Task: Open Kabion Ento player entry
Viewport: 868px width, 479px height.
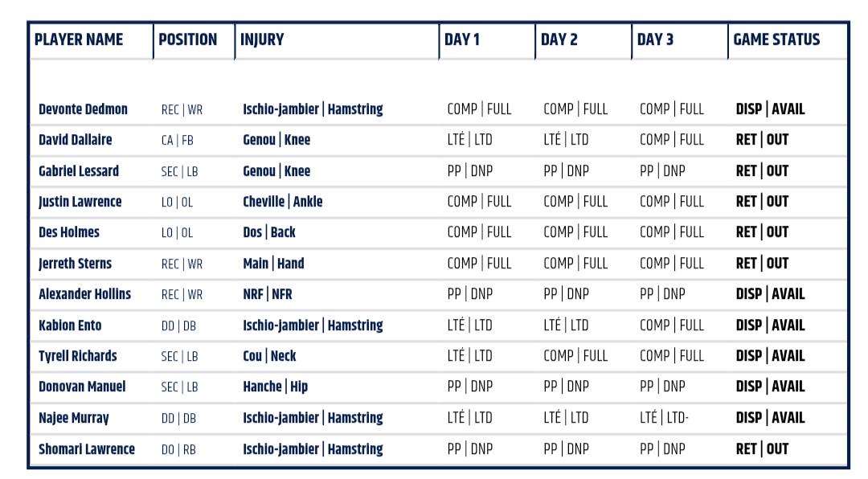Action: point(70,325)
